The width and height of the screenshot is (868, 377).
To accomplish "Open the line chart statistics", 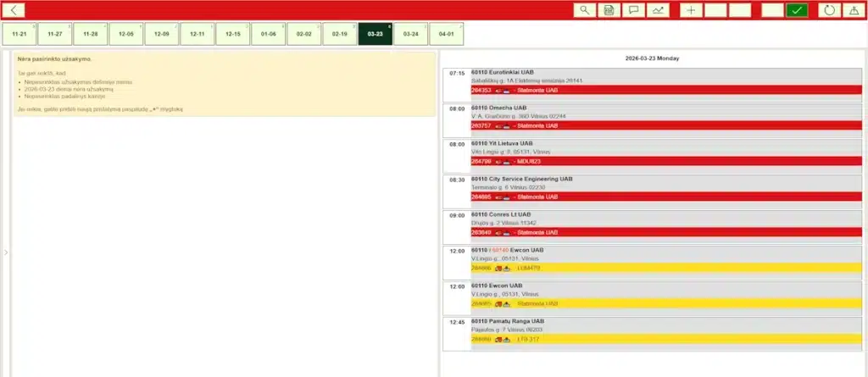I will (656, 10).
